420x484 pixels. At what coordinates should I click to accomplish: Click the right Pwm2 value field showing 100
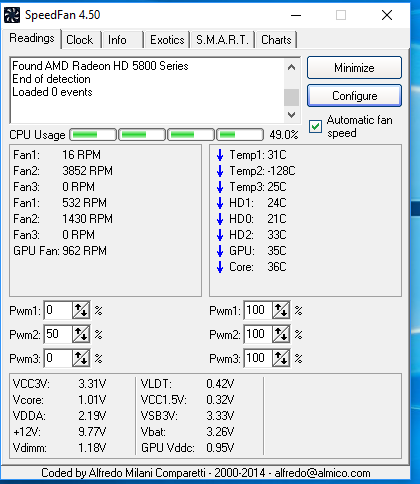(x=258, y=334)
